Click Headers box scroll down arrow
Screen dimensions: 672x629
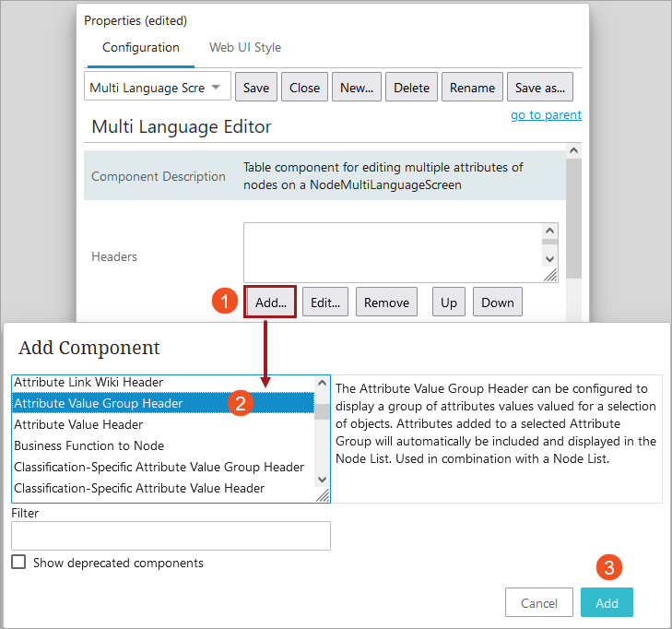[549, 259]
